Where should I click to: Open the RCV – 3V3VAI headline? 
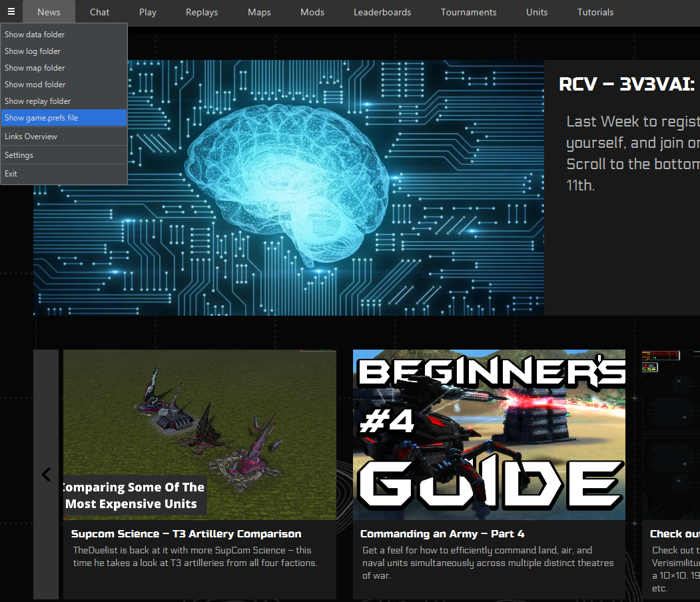[627, 85]
